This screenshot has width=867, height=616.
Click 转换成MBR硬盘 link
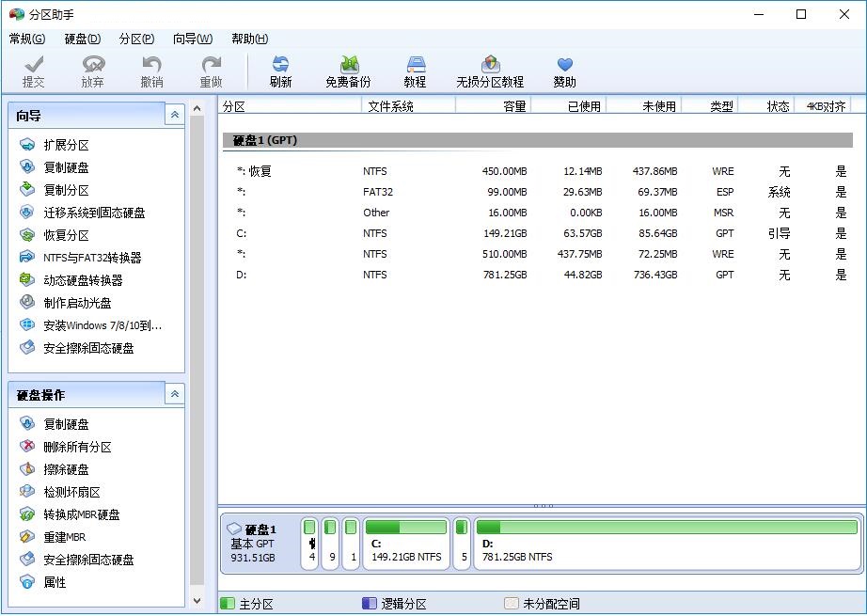(x=81, y=514)
